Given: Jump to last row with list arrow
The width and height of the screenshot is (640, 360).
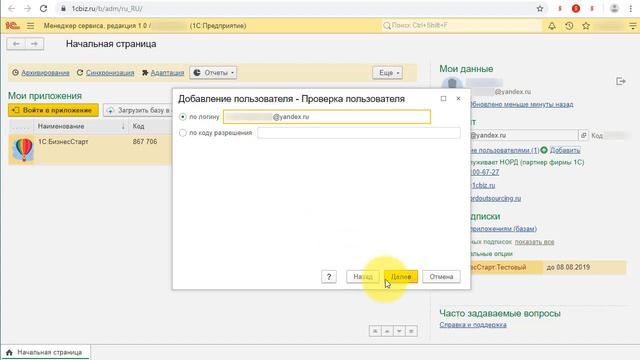Looking at the screenshot, I should coord(411,331).
